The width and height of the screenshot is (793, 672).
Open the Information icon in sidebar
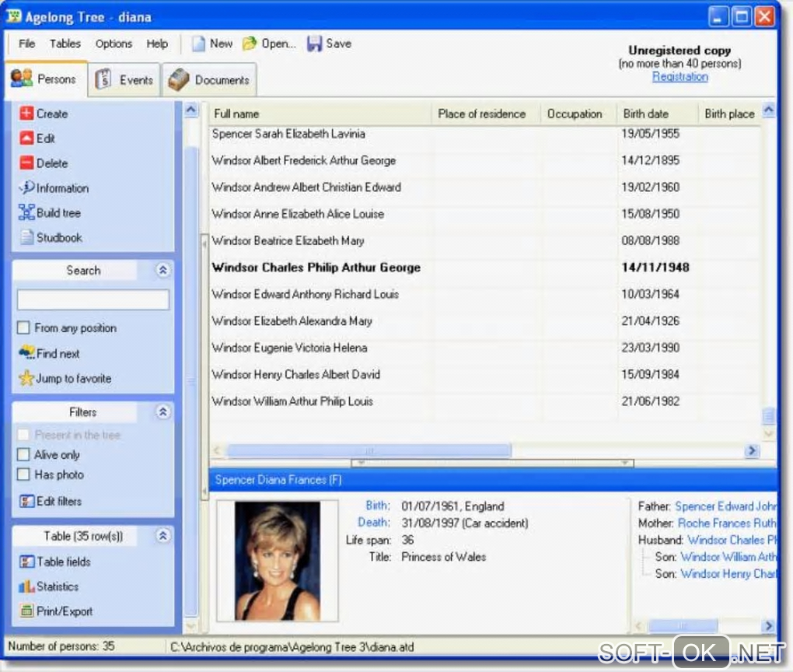(26, 187)
